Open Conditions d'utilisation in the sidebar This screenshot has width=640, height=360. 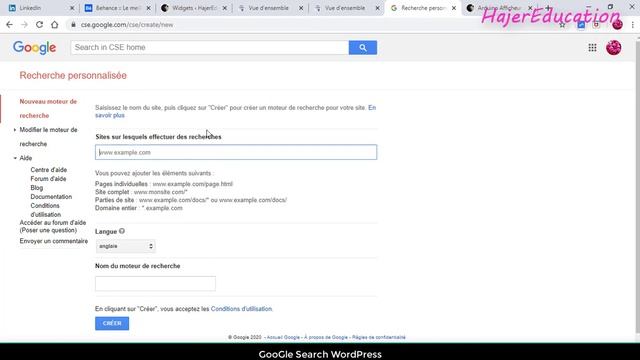[46, 210]
